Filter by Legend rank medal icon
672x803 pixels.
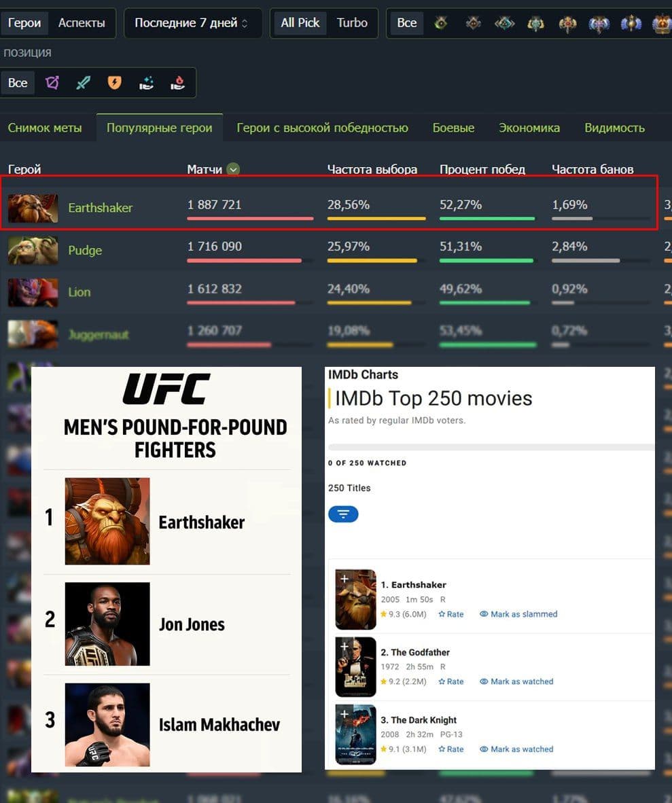(x=567, y=24)
